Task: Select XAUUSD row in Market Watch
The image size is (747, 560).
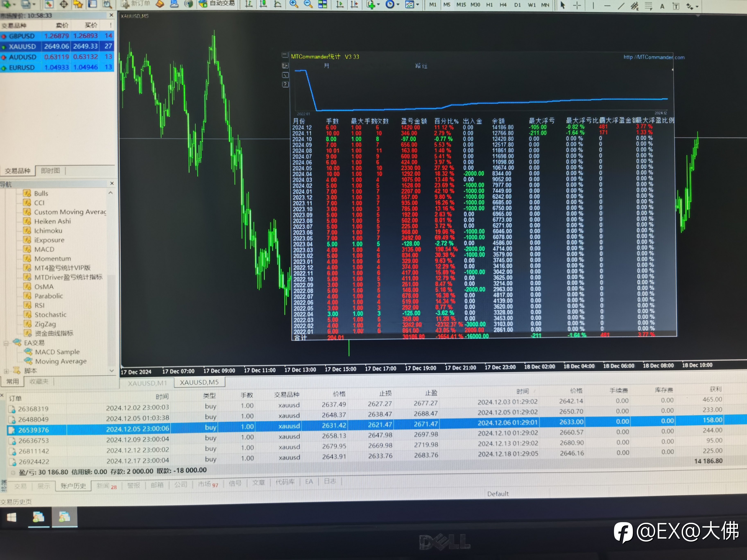Action: [x=57, y=46]
